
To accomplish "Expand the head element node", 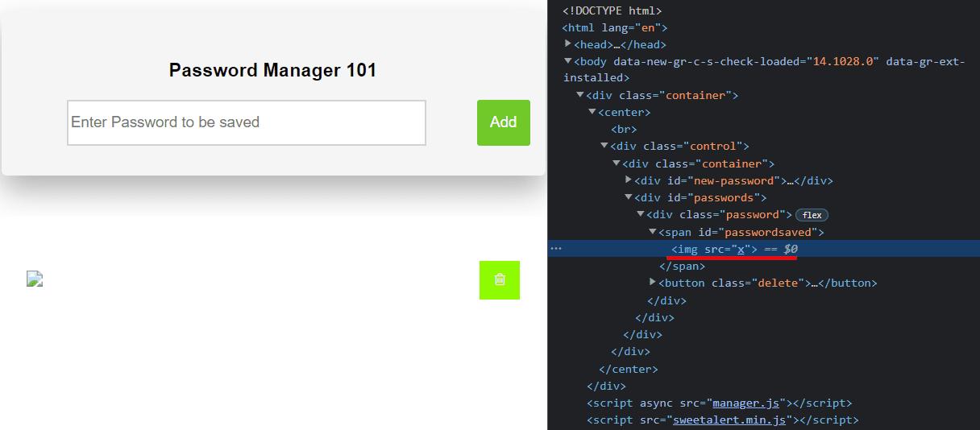I will (568, 44).
